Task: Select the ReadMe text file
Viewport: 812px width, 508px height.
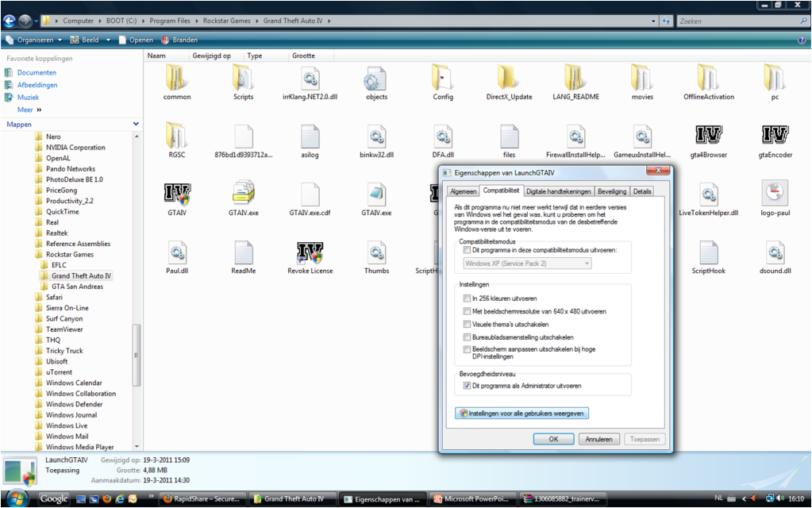Action: (243, 252)
